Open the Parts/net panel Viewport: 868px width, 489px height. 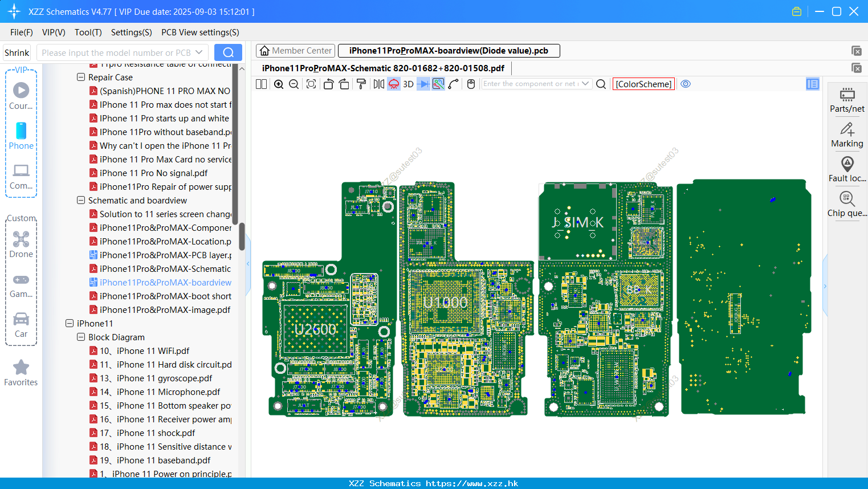[847, 100]
